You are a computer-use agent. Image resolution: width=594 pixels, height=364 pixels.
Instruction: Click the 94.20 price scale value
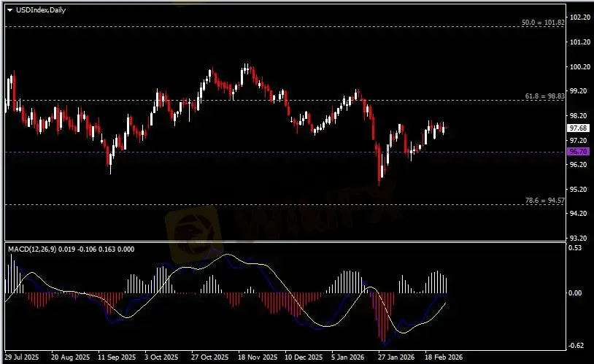(579, 213)
